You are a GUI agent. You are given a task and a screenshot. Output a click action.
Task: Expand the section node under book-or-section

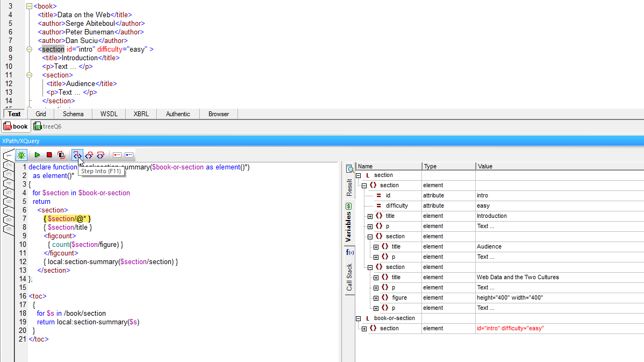(364, 328)
